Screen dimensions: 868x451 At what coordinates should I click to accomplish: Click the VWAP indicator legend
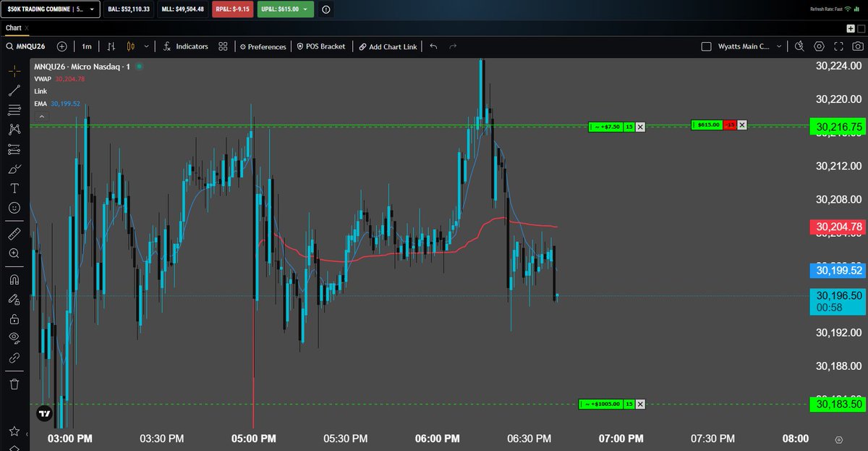tap(59, 79)
